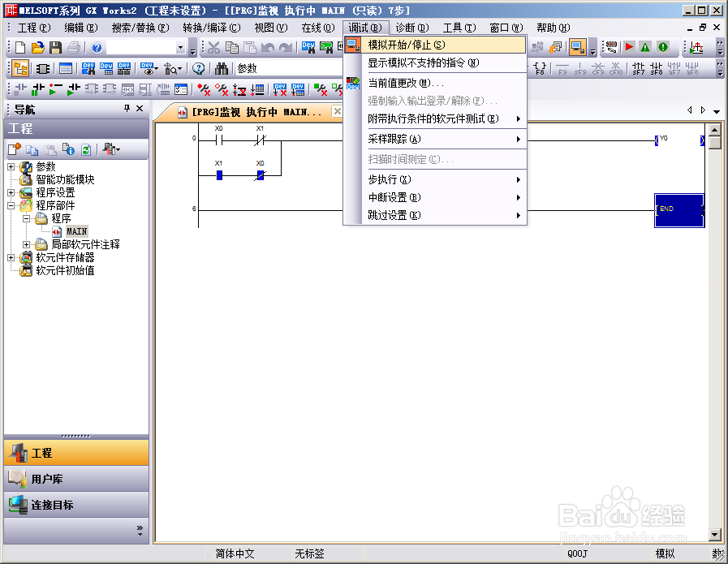
Task: Expand the 参数 tree node
Action: coord(11,166)
